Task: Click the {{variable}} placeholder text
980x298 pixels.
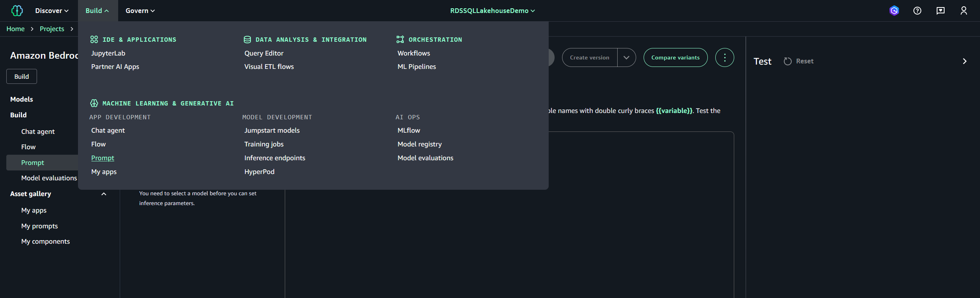Action: point(674,111)
